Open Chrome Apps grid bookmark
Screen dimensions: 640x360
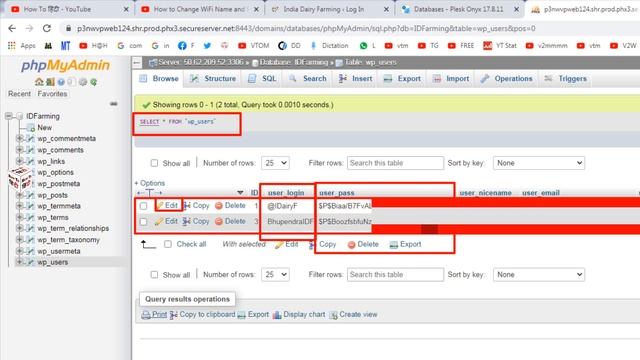21,46
